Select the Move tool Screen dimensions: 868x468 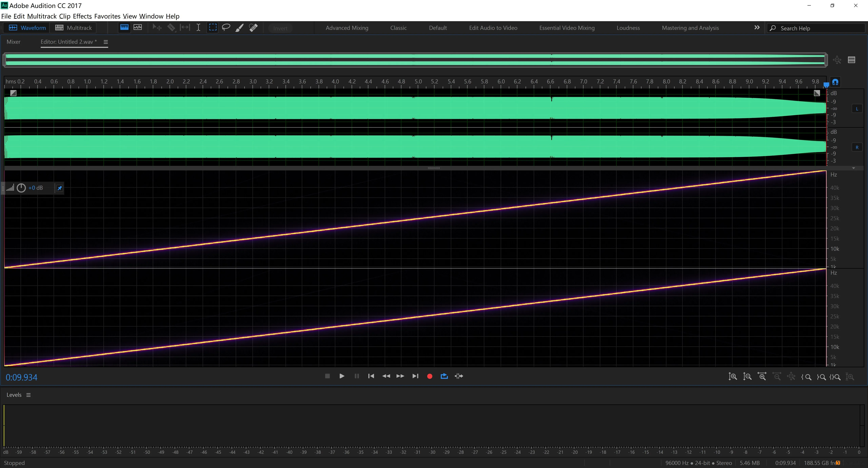pyautogui.click(x=157, y=28)
